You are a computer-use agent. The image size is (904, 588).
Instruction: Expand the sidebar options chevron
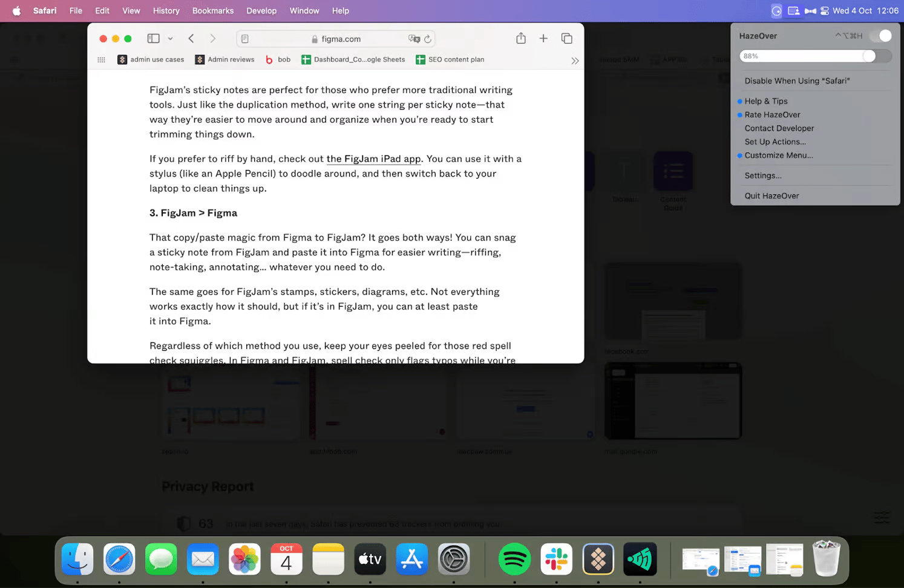pyautogui.click(x=170, y=39)
